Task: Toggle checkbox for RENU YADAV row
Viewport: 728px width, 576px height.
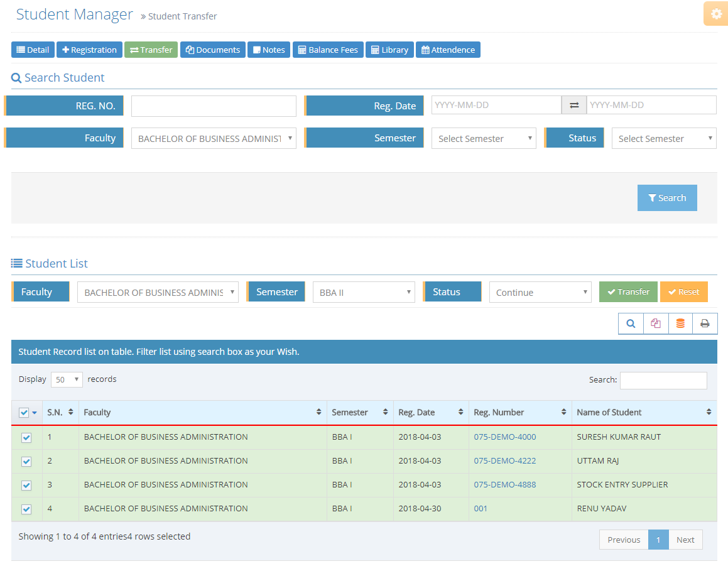Action: [x=26, y=509]
